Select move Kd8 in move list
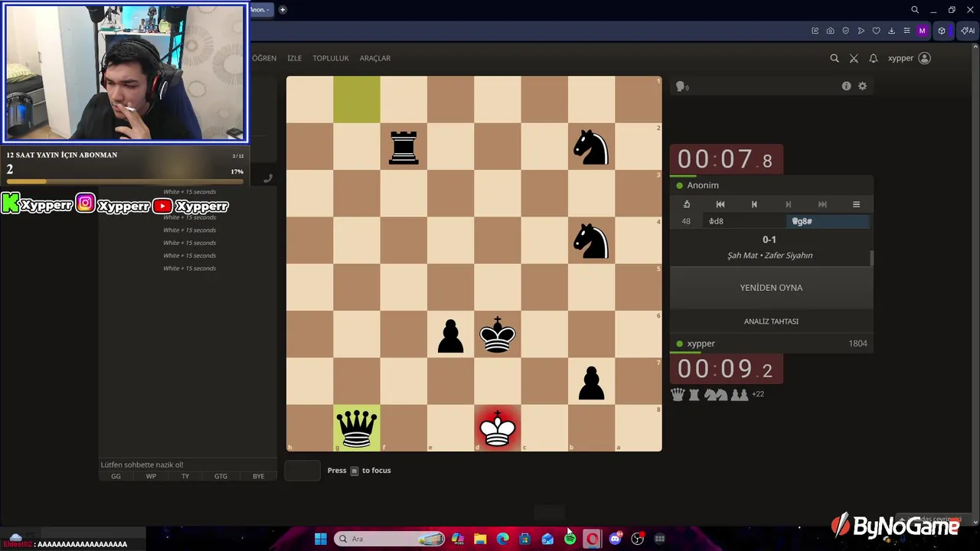This screenshot has height=551, width=980. 744,221
